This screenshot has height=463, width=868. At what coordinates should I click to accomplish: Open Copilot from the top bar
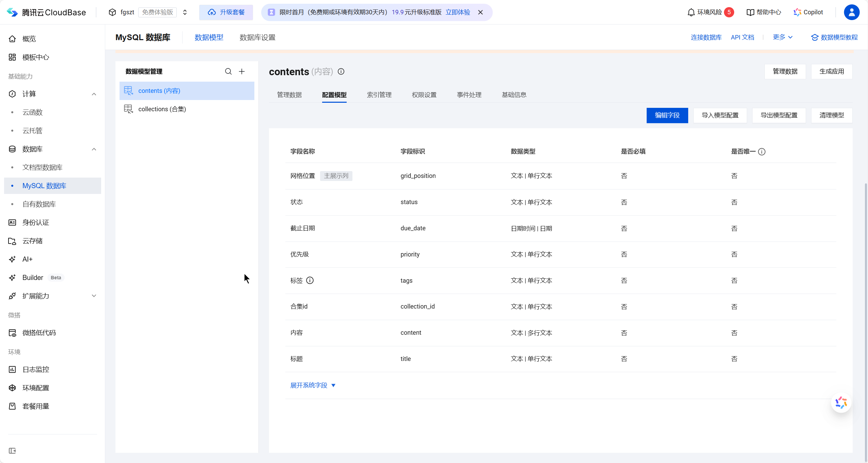(x=809, y=12)
